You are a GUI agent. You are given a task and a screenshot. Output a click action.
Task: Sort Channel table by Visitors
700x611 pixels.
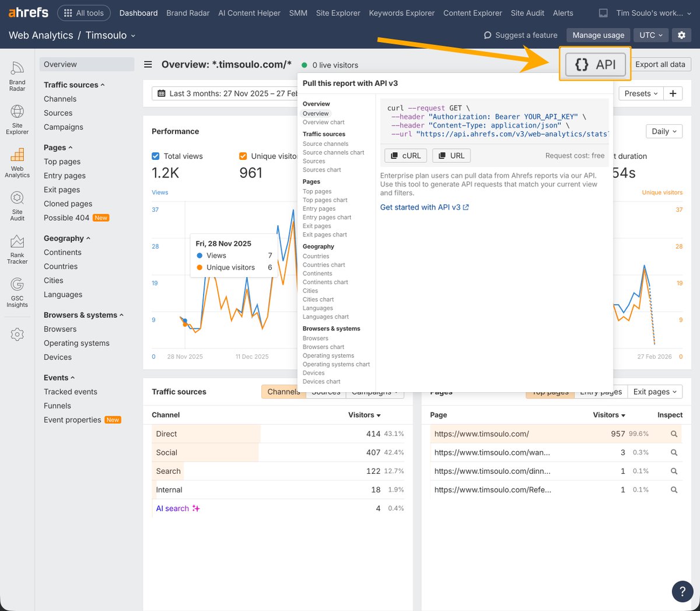pyautogui.click(x=364, y=415)
